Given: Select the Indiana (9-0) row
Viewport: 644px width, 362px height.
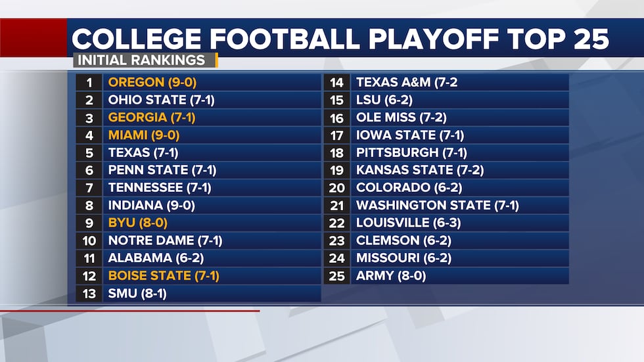Looking at the screenshot, I should pyautogui.click(x=198, y=205).
